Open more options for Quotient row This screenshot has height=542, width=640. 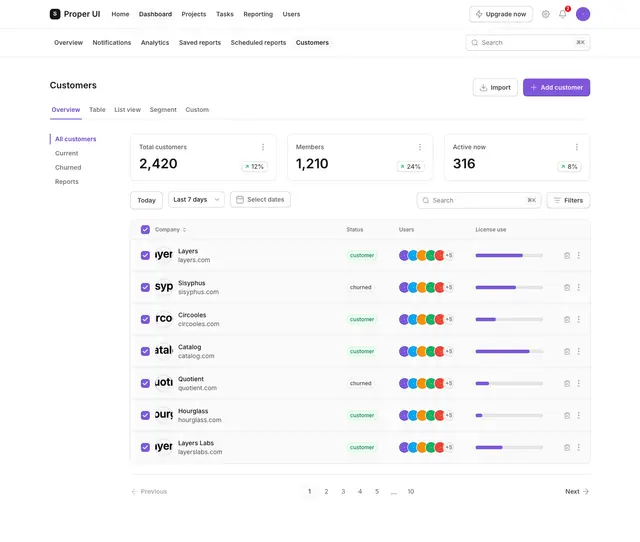[x=578, y=383]
